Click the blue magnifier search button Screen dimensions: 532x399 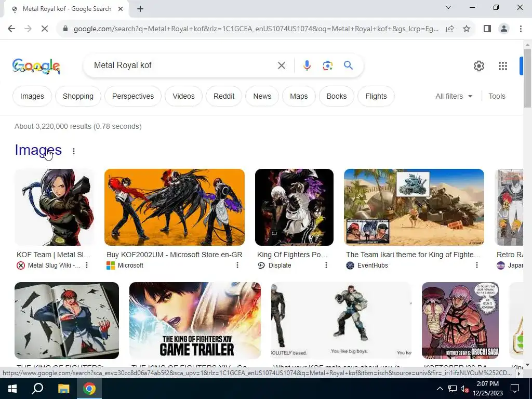point(349,65)
